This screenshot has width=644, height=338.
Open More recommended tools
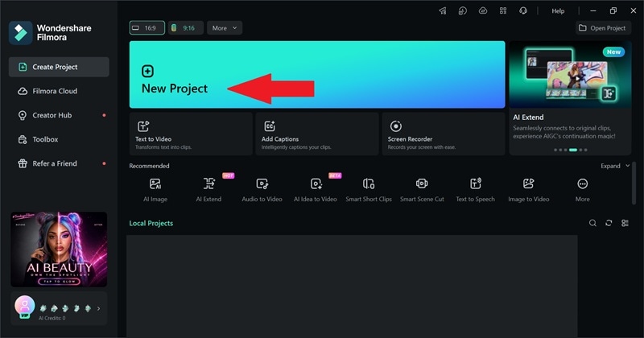point(582,189)
